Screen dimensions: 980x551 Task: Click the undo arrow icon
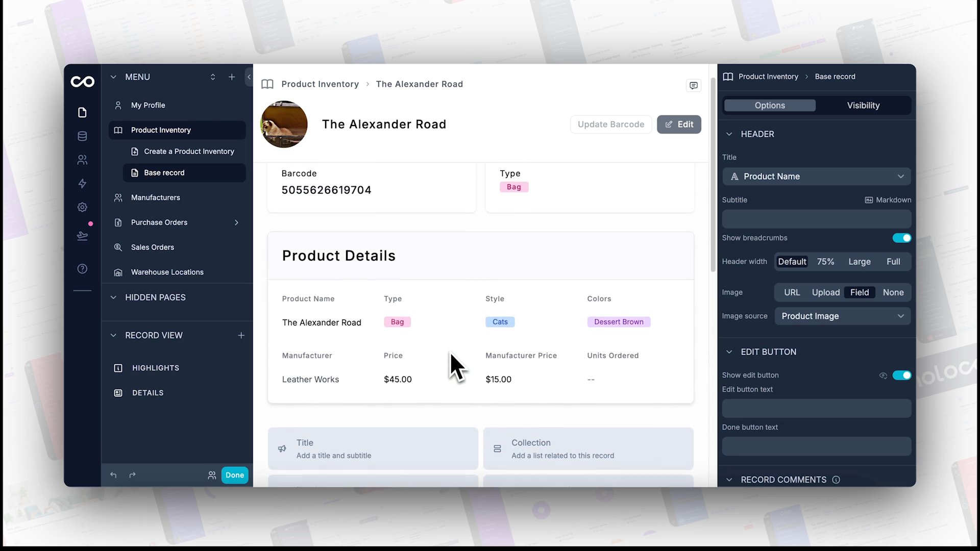coord(113,475)
